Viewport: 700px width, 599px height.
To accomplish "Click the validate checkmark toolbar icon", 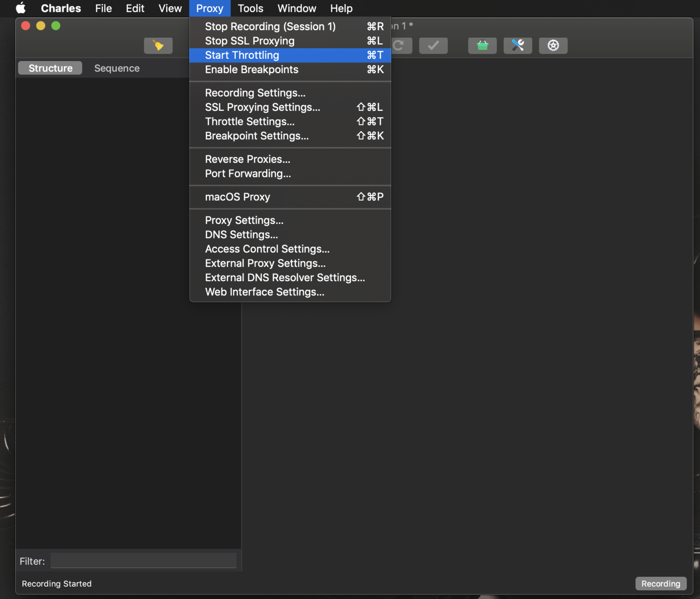I will (433, 46).
